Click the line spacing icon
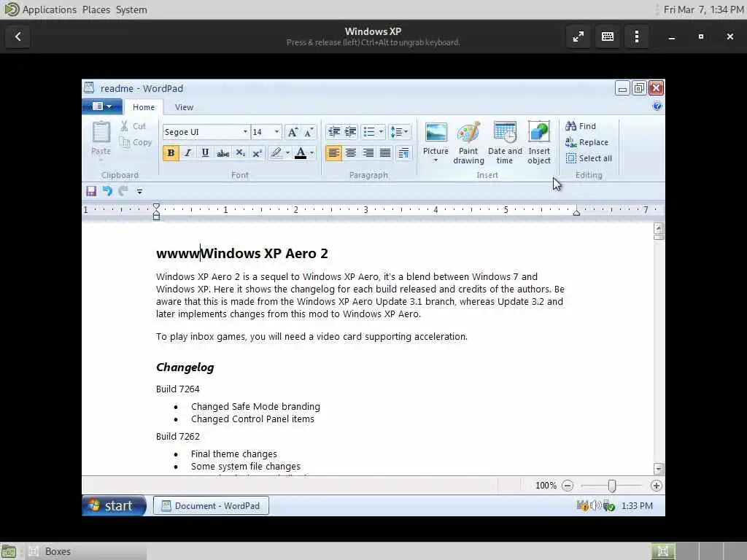The image size is (747, 560). coord(396,132)
